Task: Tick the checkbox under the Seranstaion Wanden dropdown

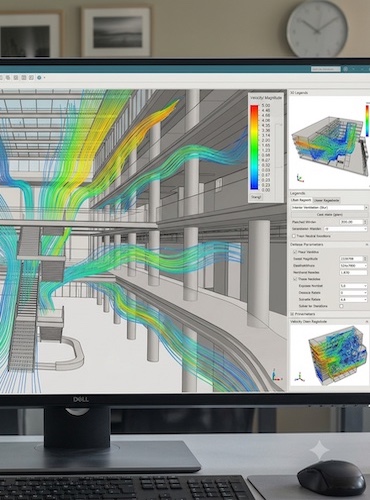Action: [x=294, y=236]
